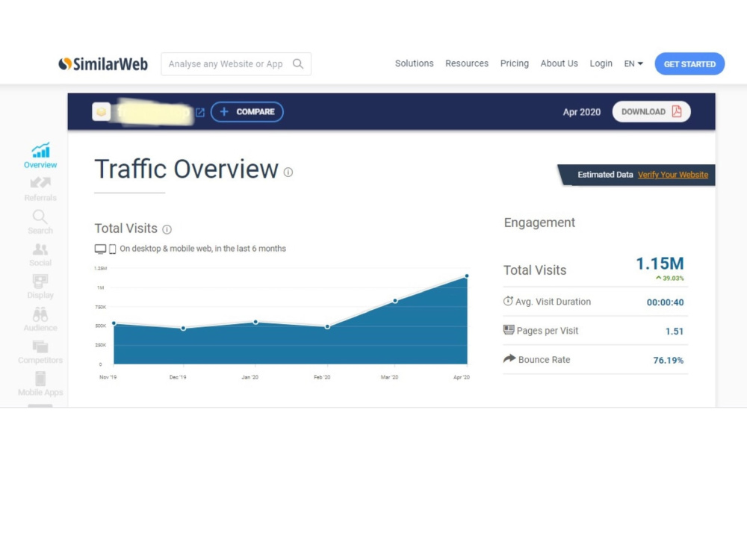Viewport: 747px width, 560px height.
Task: Click the Login link
Action: [x=601, y=63]
